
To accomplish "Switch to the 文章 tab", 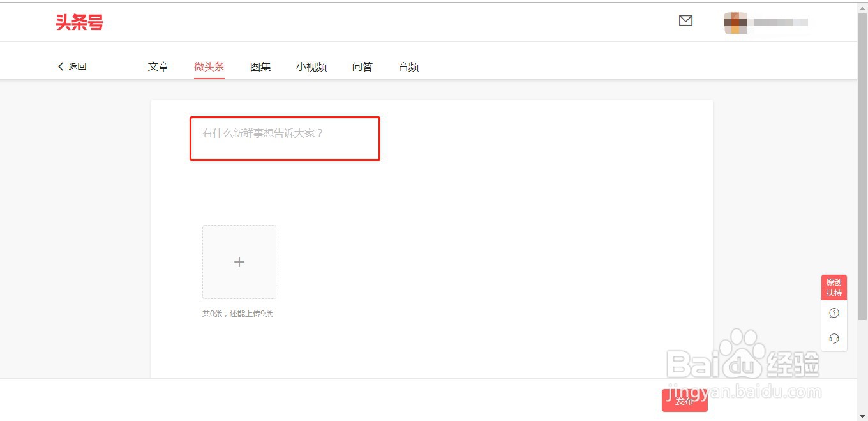I will [158, 66].
